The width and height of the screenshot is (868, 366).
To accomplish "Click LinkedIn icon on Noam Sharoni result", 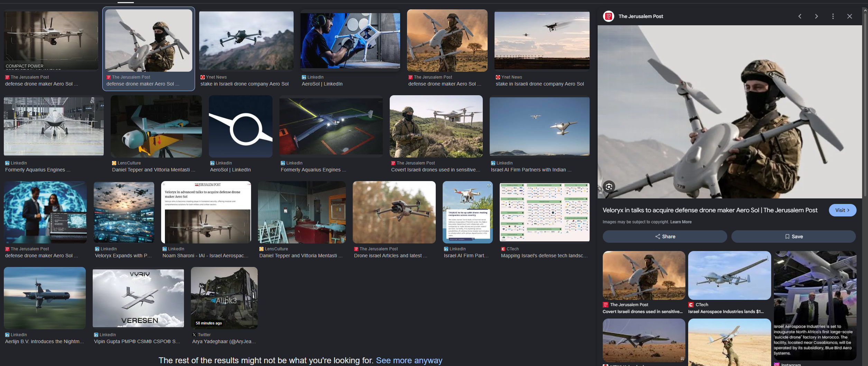I will point(165,249).
